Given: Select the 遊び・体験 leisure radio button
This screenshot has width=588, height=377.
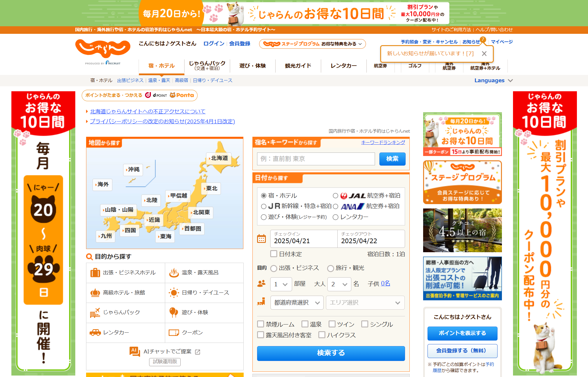Looking at the screenshot, I should coord(264,217).
